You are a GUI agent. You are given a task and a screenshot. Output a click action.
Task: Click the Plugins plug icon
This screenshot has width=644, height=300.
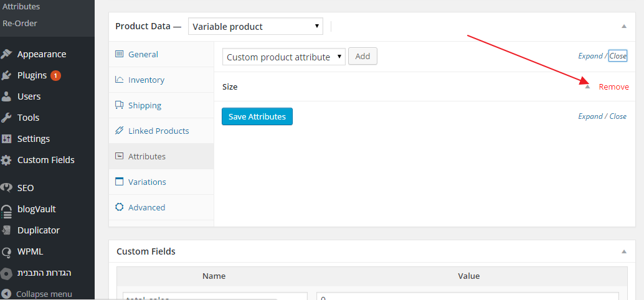pos(7,75)
